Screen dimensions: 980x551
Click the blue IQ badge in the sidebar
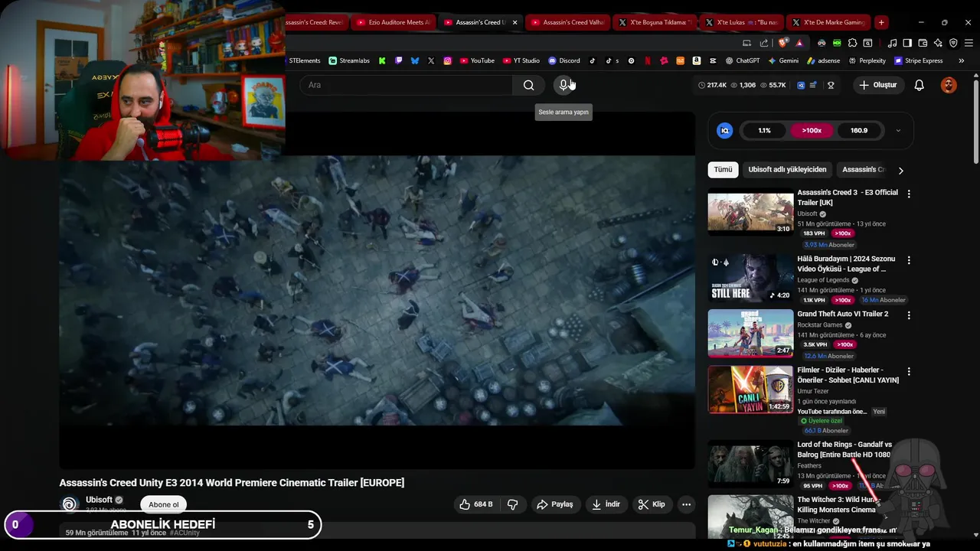(724, 131)
